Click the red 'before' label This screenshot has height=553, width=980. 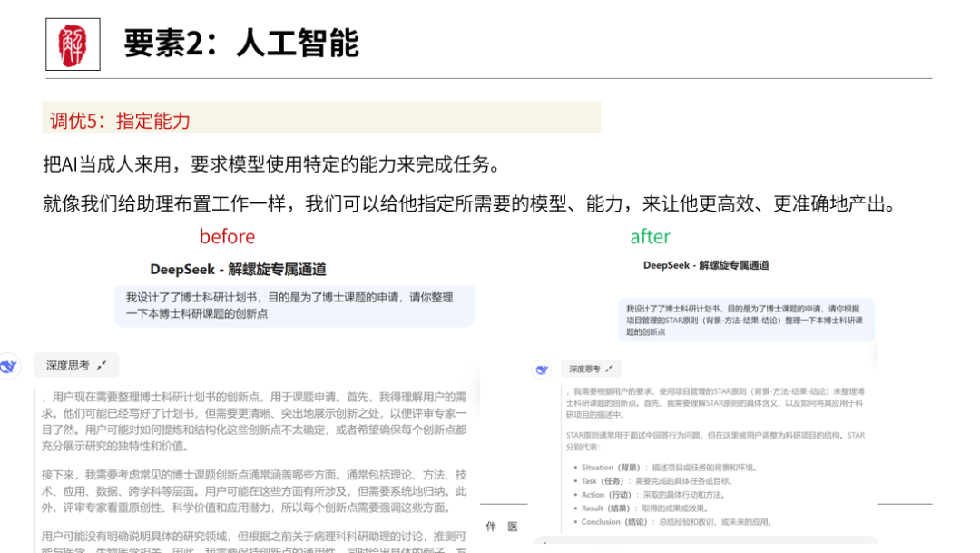click(x=228, y=236)
